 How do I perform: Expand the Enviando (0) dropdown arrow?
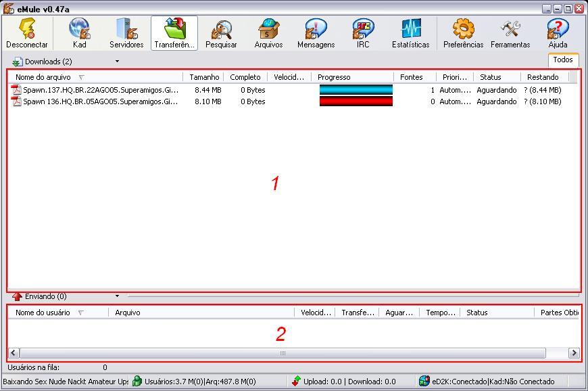coord(117,296)
